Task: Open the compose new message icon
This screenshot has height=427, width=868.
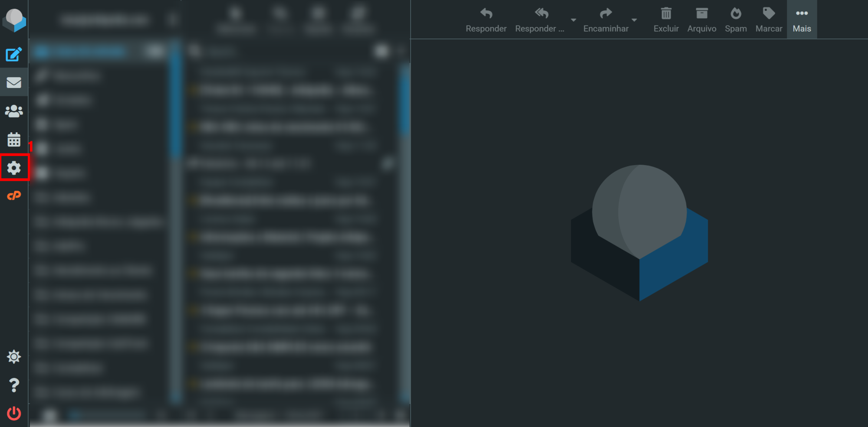Action: point(14,54)
